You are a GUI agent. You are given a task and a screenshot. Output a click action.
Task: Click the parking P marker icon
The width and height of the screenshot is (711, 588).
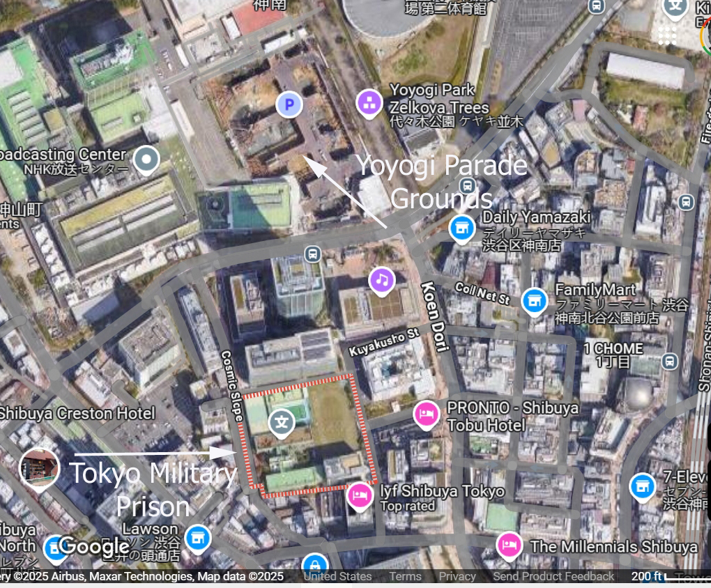(289, 105)
